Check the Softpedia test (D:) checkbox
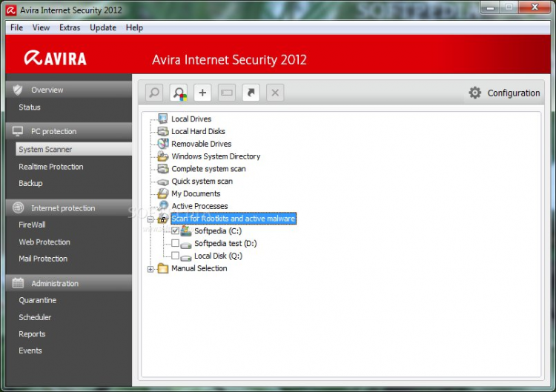The image size is (556, 392). pos(175,243)
